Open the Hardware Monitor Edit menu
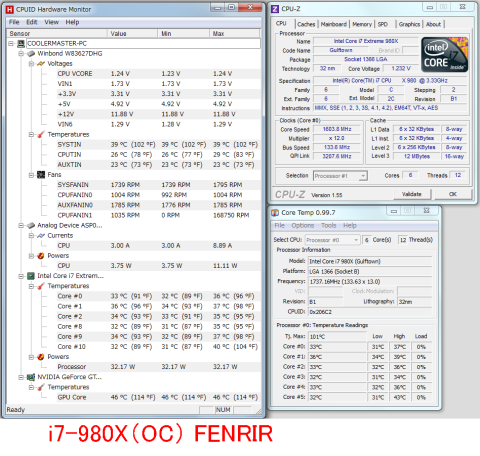 tap(32, 22)
